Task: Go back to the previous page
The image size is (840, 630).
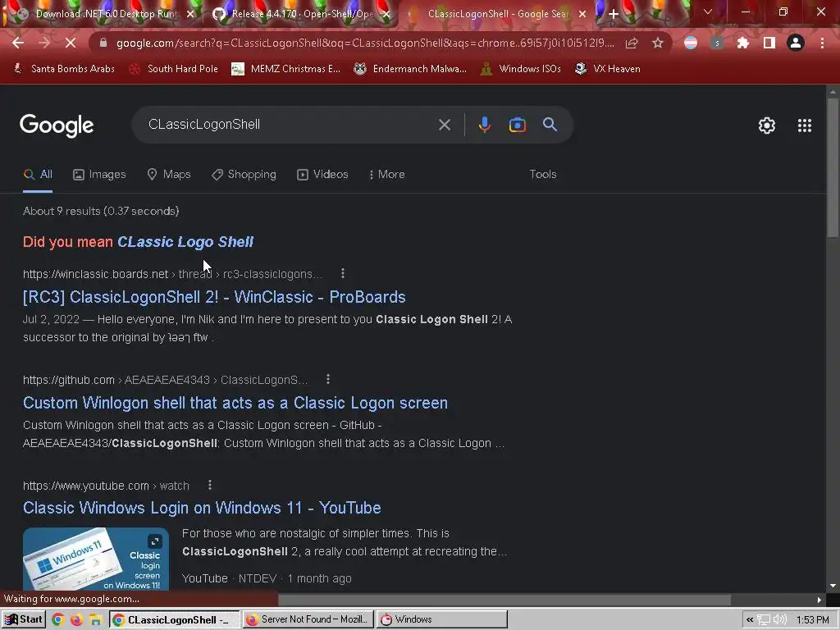Action: pos(18,43)
